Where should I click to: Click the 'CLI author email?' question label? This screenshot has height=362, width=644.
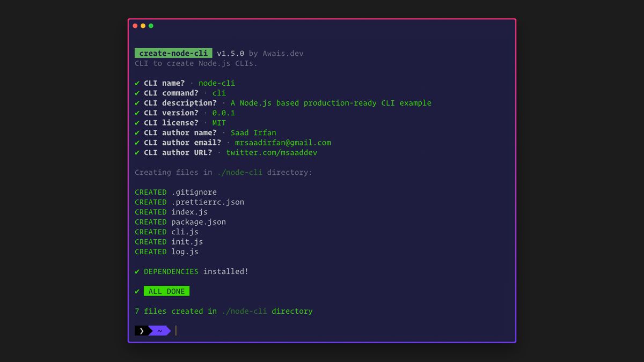[x=182, y=143]
